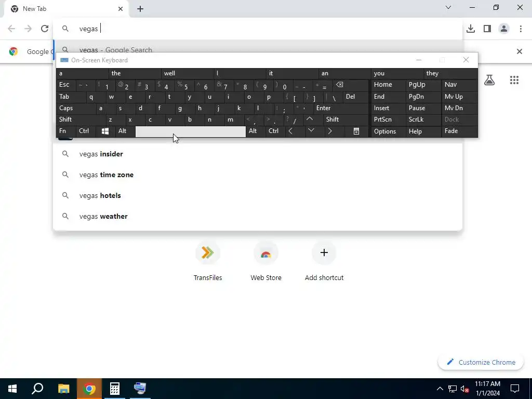Viewport: 532px width, 399px height.
Task: Choose suggestion vegas hotels
Action: pyautogui.click(x=258, y=195)
